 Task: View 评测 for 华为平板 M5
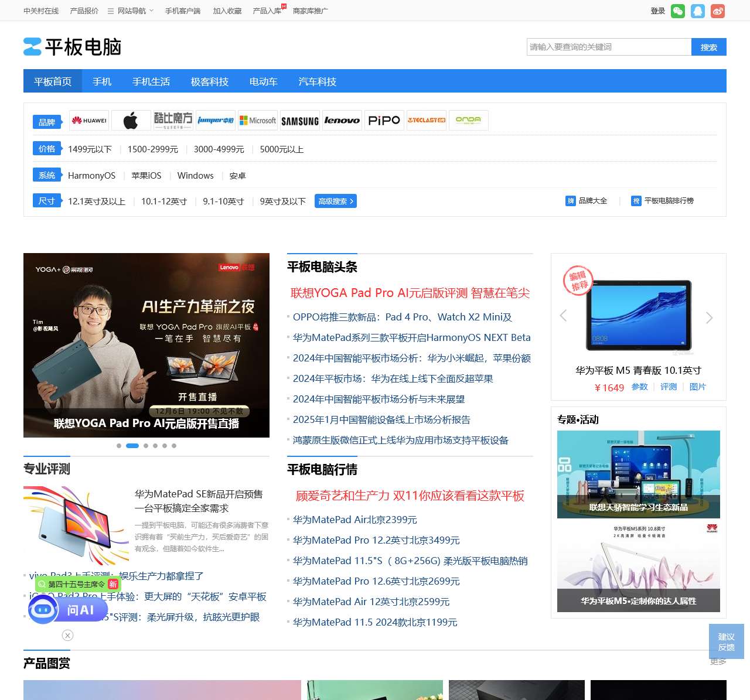[x=669, y=387]
